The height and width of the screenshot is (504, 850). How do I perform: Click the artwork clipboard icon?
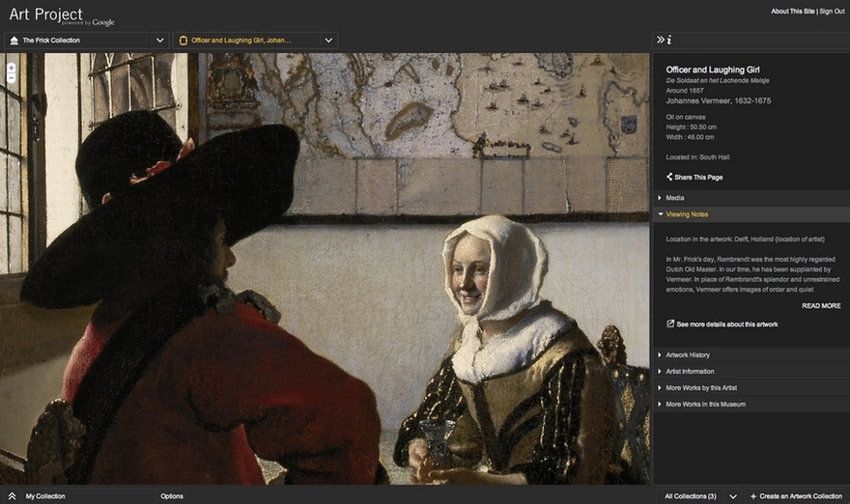[x=181, y=41]
